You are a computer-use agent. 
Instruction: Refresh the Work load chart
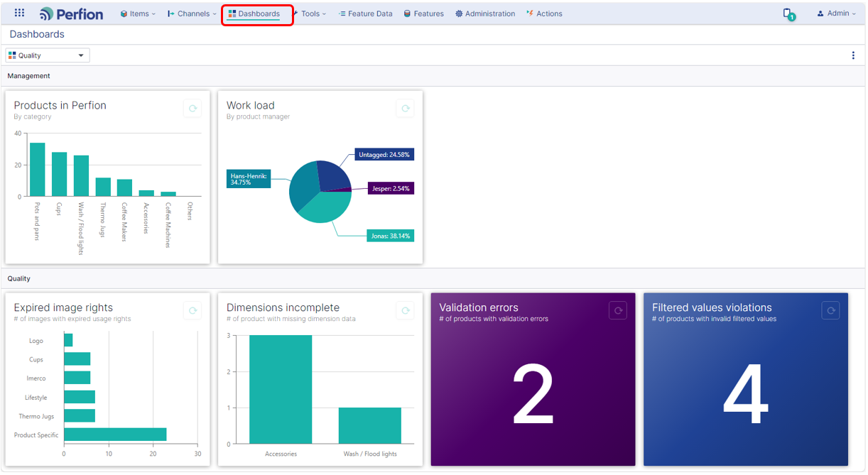click(405, 109)
